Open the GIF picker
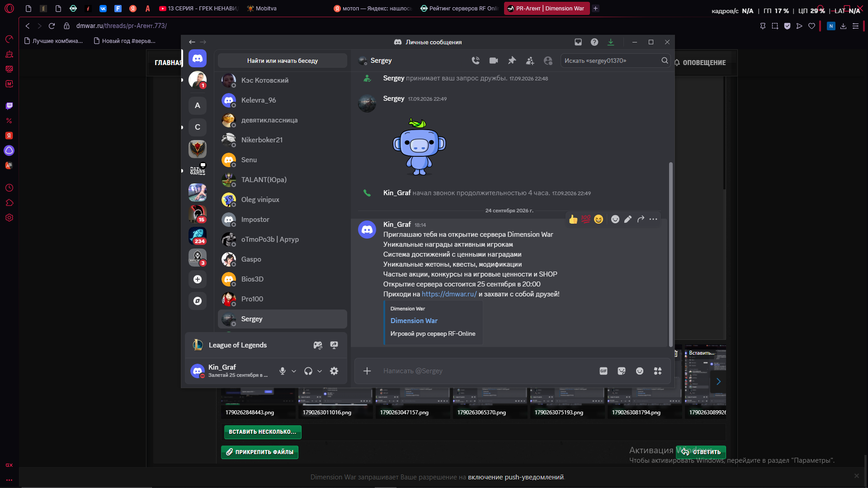This screenshot has height=488, width=868. tap(604, 371)
